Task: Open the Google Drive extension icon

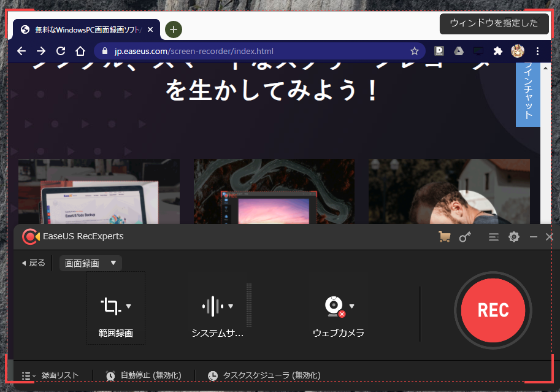Action: pos(459,51)
